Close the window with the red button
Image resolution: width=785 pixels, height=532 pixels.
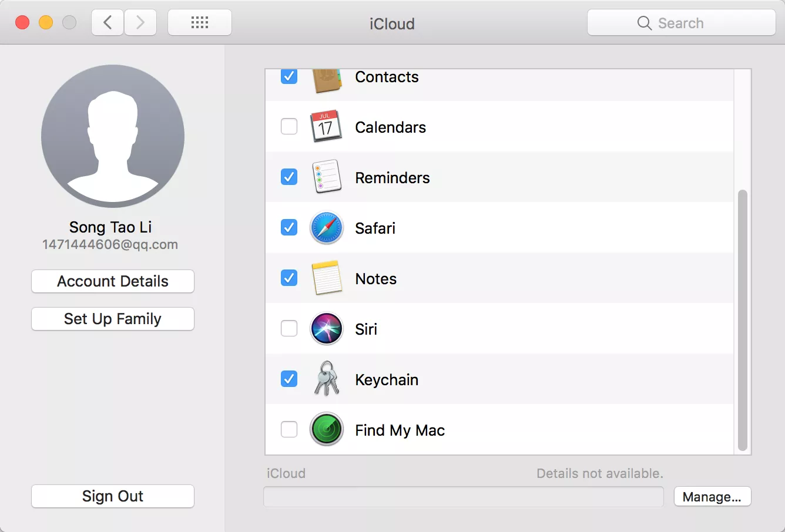click(x=22, y=23)
